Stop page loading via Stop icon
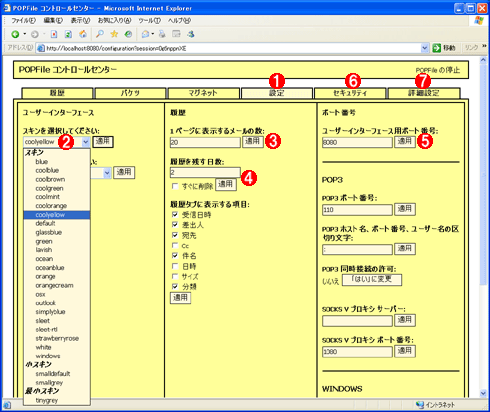Screen dimensions: 490x412 (x=54, y=34)
